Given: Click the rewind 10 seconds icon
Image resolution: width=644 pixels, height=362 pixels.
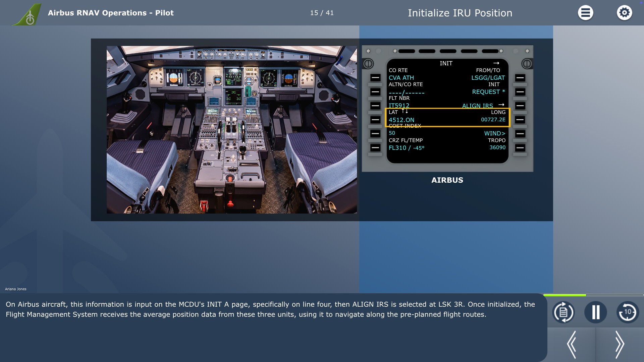Looking at the screenshot, I should tap(627, 312).
